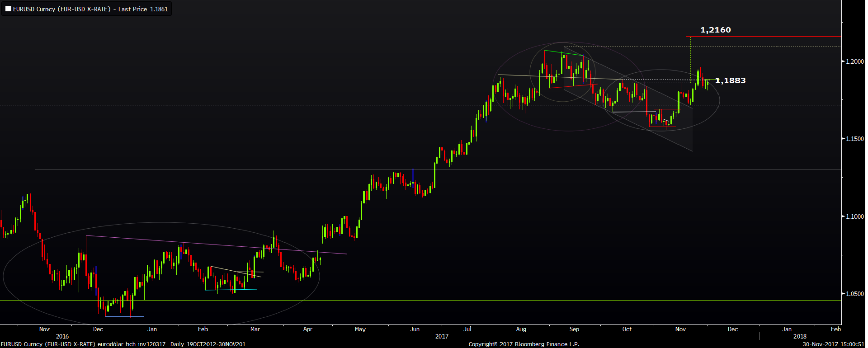The image size is (868, 348).
Task: Click the 2017 year label
Action: coord(442,336)
